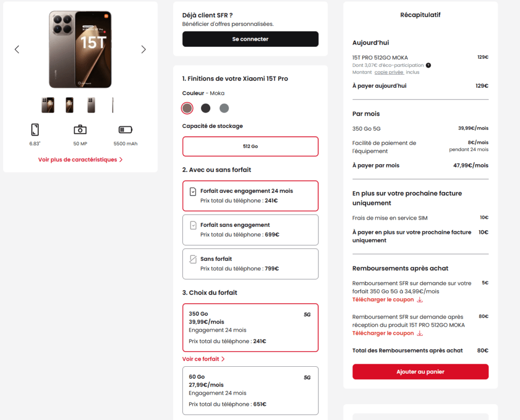
Task: Click the next image arrow in phone gallery
Action: click(x=143, y=49)
